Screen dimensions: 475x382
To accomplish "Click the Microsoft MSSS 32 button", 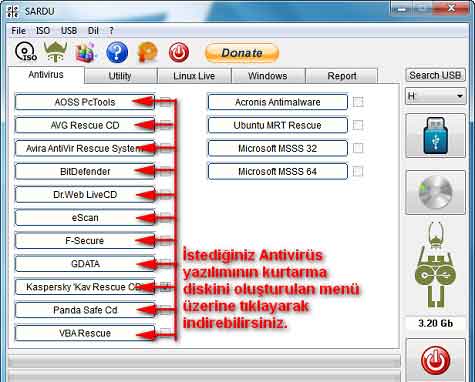I will [x=278, y=148].
